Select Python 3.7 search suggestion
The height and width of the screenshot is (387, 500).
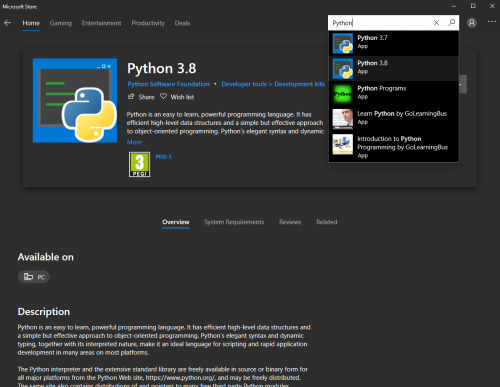point(393,43)
